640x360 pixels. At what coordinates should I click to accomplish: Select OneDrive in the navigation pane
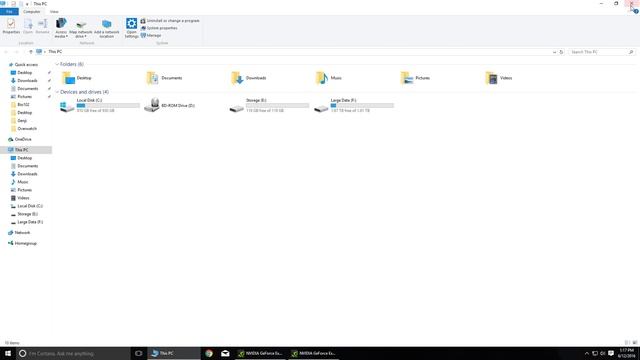(23, 139)
